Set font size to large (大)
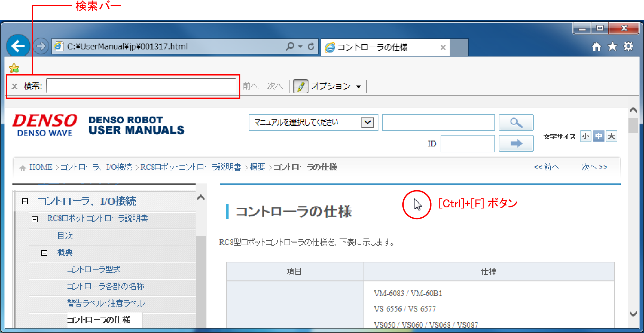The image size is (644, 333). pos(611,136)
